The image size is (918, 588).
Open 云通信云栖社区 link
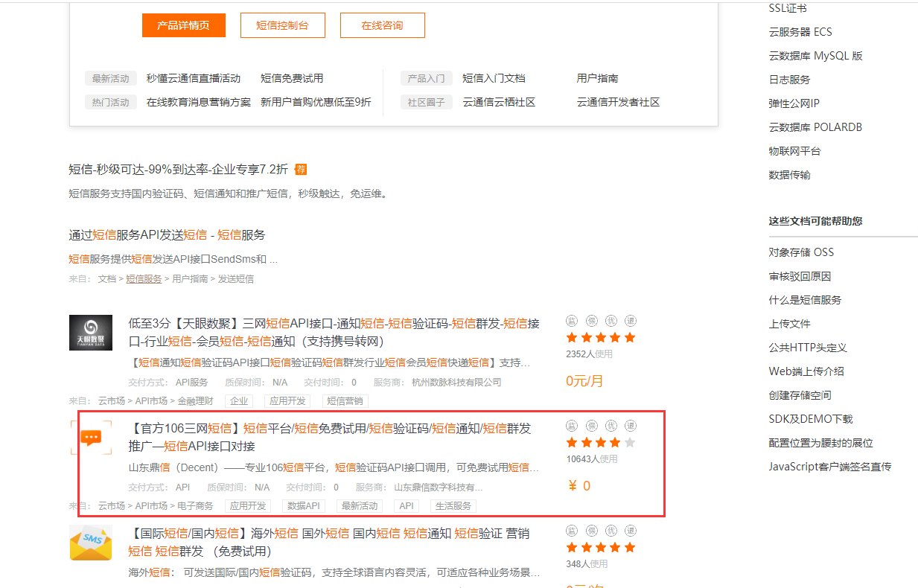[499, 102]
